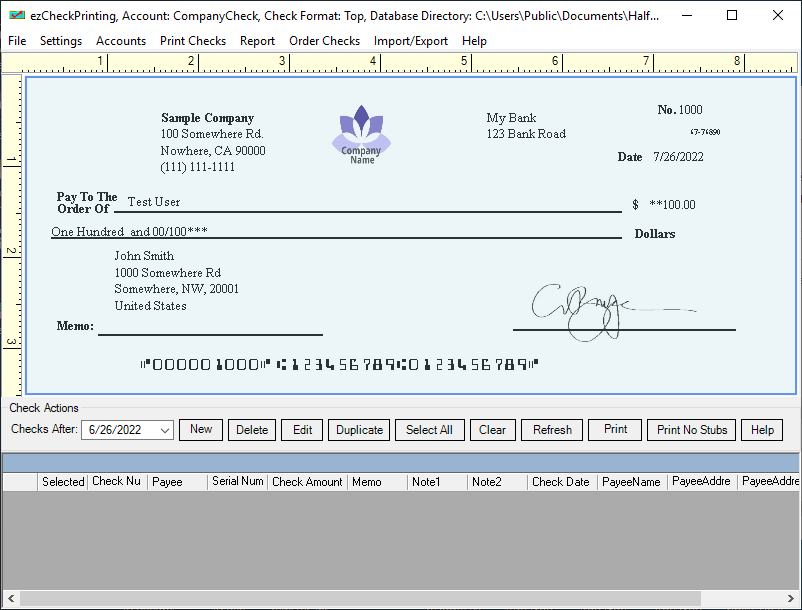Click the company logo on the check
The image size is (802, 610).
click(x=361, y=135)
